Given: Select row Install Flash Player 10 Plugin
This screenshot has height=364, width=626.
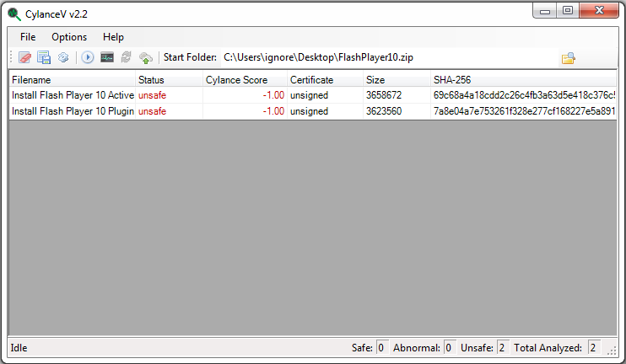Looking at the screenshot, I should coord(313,111).
